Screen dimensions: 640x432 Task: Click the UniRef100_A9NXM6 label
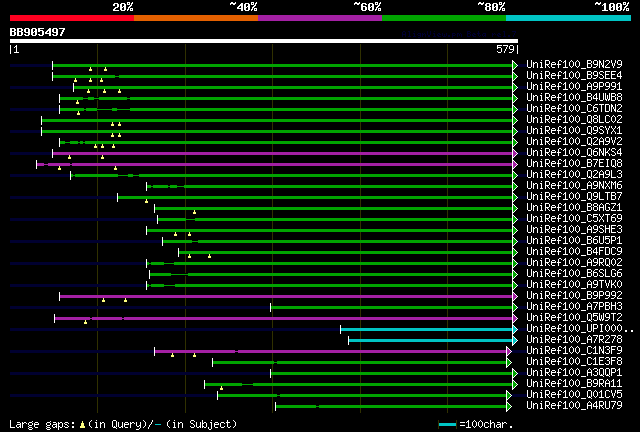(574, 186)
